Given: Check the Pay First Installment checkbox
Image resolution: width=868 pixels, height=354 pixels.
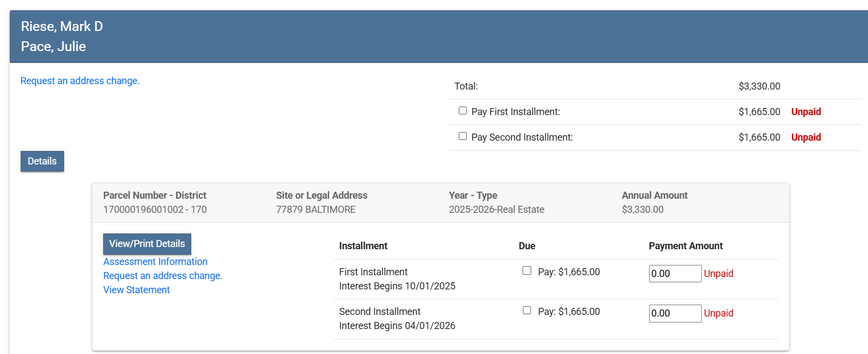Looking at the screenshot, I should [x=463, y=111].
